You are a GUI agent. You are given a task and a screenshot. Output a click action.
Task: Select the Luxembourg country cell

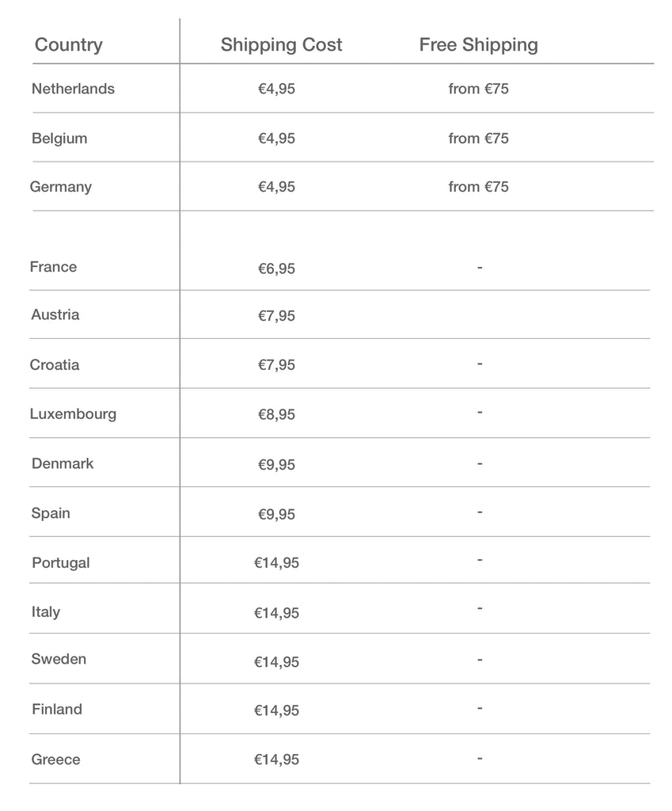coord(73,413)
